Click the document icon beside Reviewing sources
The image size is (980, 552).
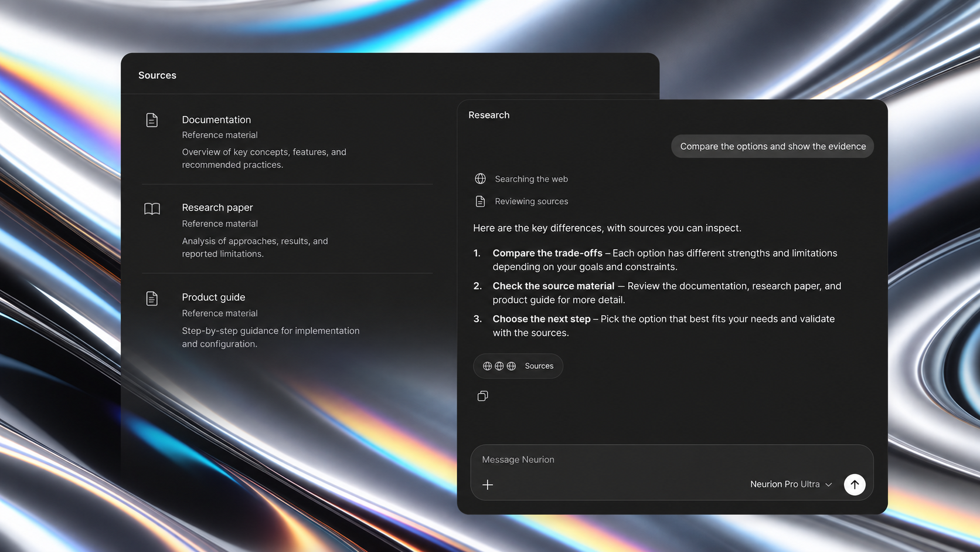pos(480,201)
